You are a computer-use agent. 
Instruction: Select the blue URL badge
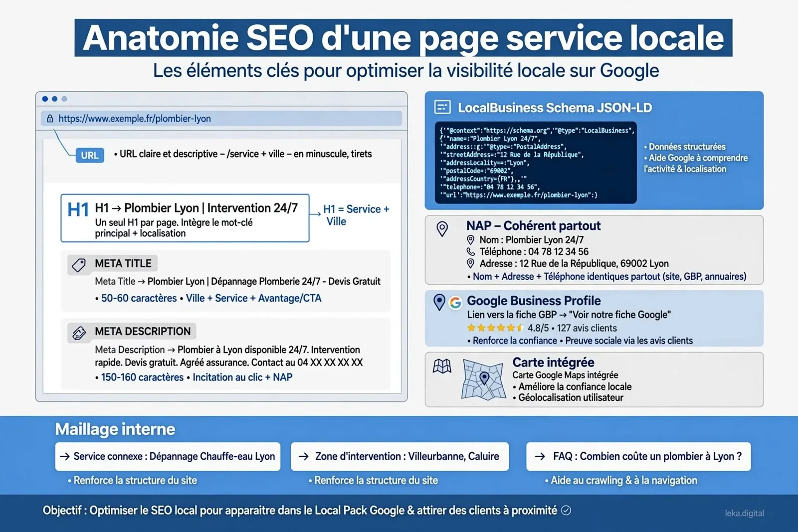[90, 155]
